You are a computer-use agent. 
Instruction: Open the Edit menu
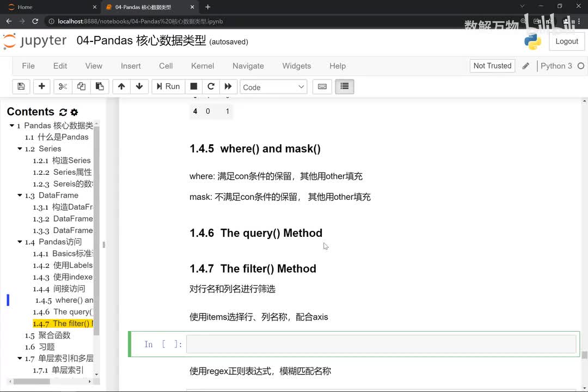tap(60, 66)
